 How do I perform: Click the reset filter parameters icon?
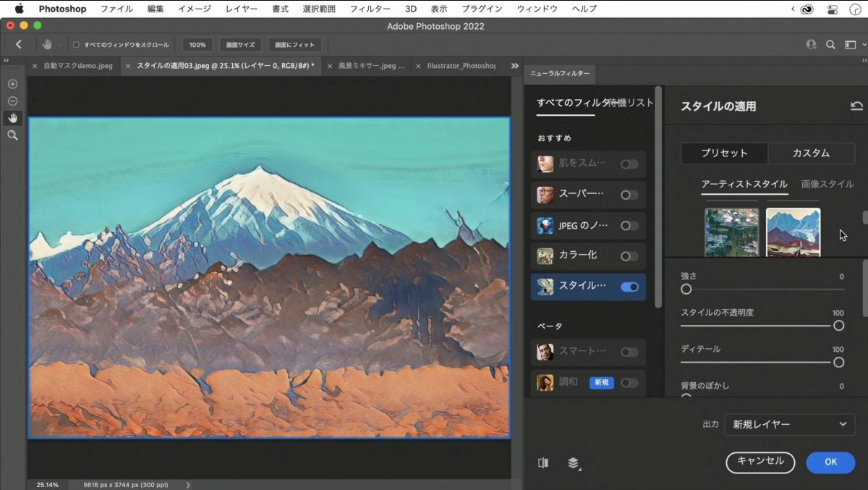point(856,106)
